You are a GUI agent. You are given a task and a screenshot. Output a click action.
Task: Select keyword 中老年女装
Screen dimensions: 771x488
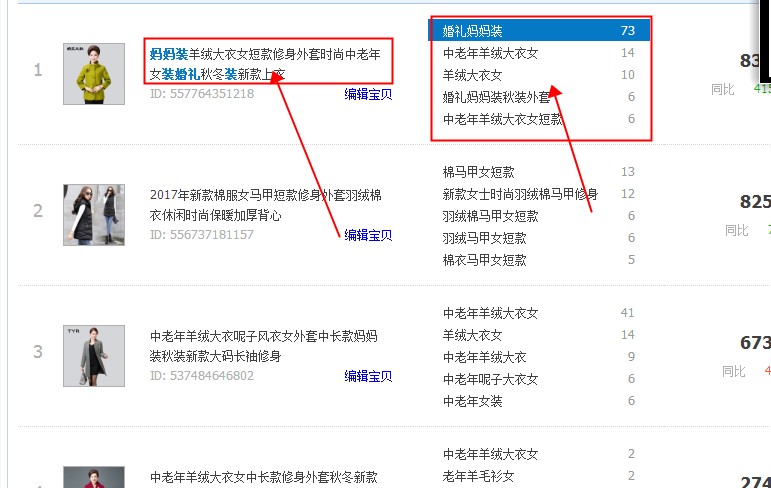click(x=472, y=401)
